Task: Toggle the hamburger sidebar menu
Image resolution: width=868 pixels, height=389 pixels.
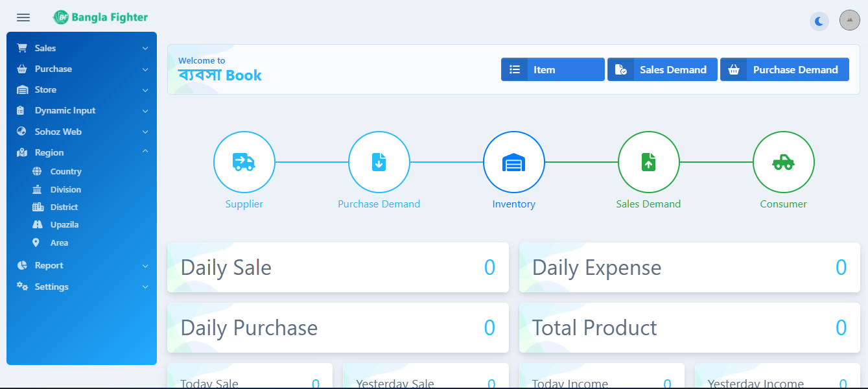Action: coord(23,18)
